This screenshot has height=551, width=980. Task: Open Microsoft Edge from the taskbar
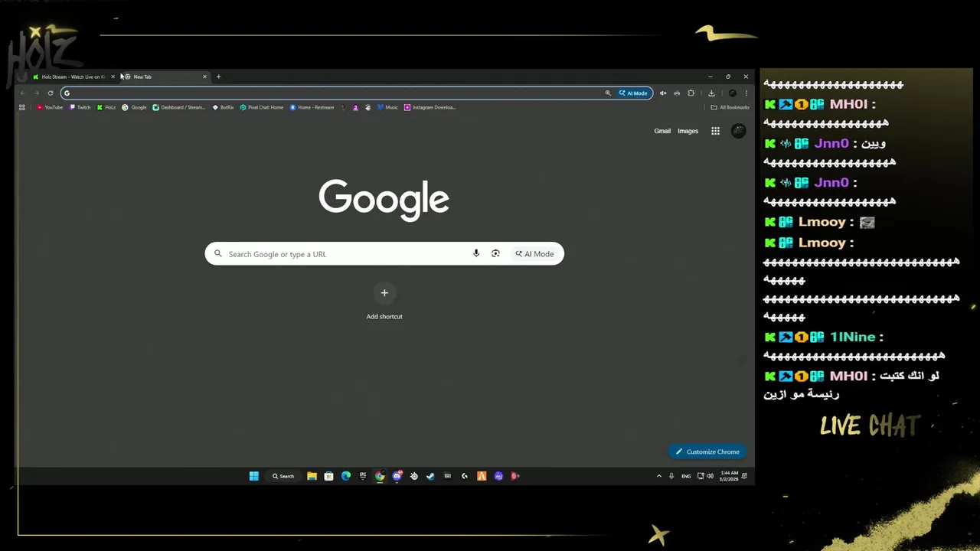(x=346, y=476)
